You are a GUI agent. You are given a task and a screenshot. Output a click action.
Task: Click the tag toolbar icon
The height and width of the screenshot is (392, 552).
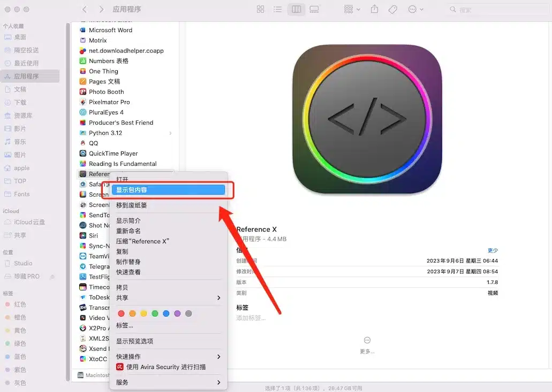pos(393,10)
